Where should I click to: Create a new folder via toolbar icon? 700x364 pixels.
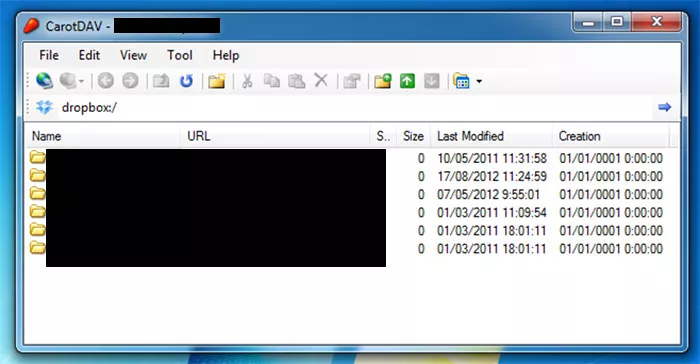point(217,81)
